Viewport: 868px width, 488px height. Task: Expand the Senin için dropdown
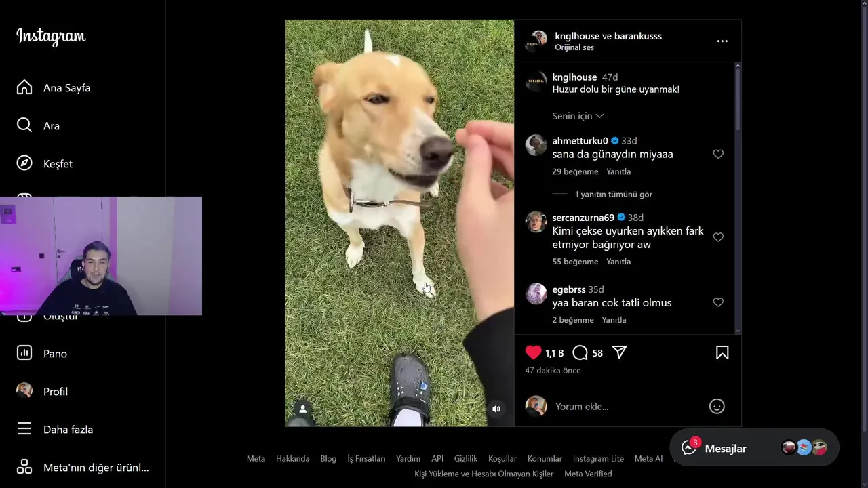[x=578, y=116]
